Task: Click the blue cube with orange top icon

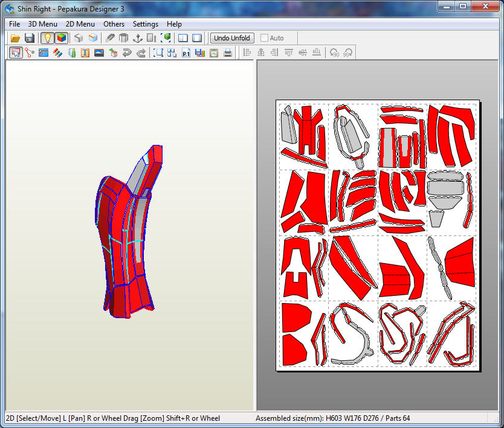Action: click(93, 38)
